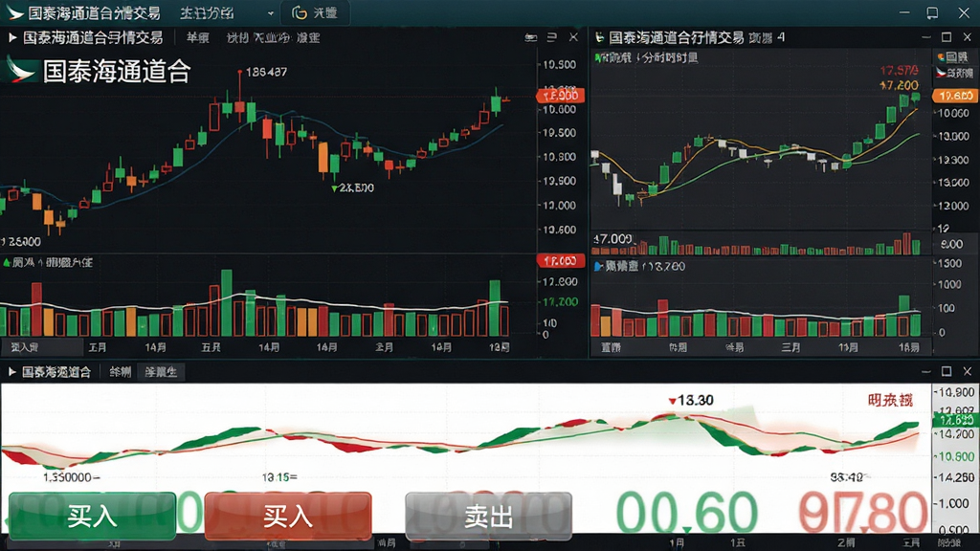Viewport: 980px width, 551px height.
Task: Click the green triangle icon in the left volume pane
Action: 7,262
